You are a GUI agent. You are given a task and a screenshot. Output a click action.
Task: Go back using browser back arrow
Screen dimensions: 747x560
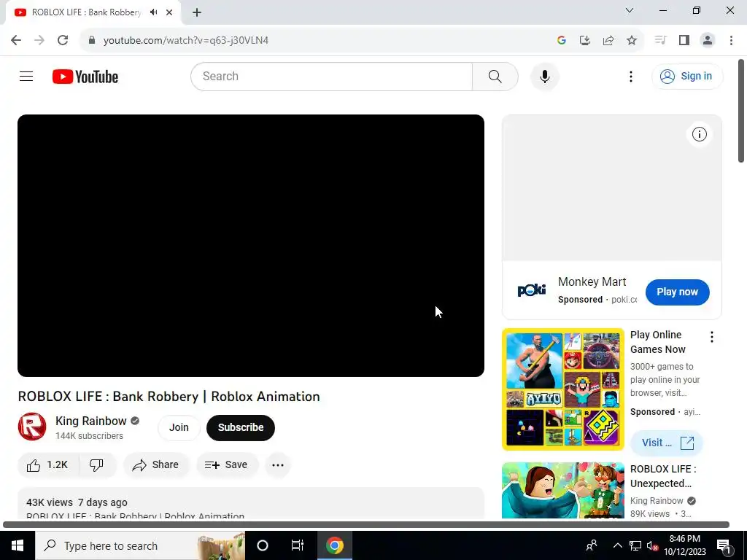(16, 41)
